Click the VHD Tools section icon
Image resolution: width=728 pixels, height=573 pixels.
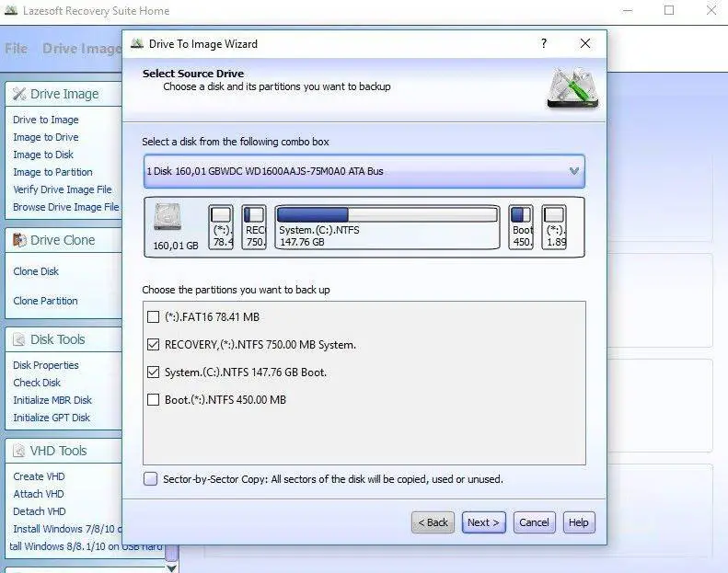[x=19, y=451]
